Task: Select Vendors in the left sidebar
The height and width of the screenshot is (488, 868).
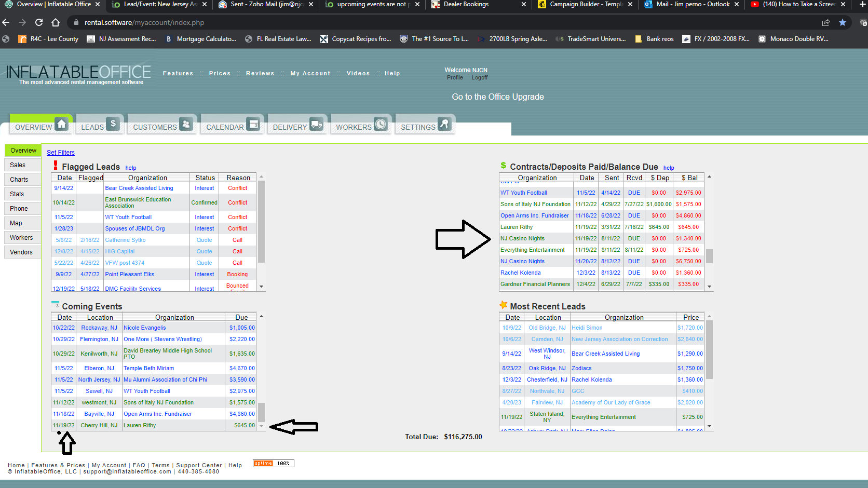Action: click(21, 252)
